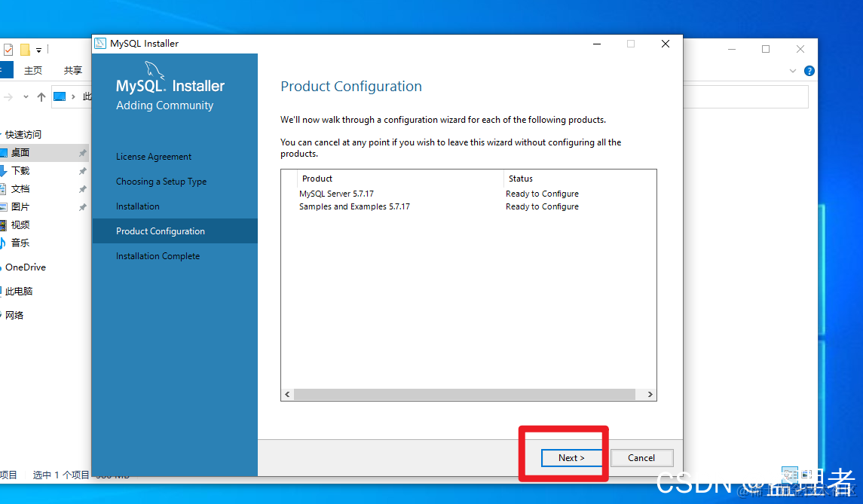Close the MySQL Installer window

[x=666, y=44]
